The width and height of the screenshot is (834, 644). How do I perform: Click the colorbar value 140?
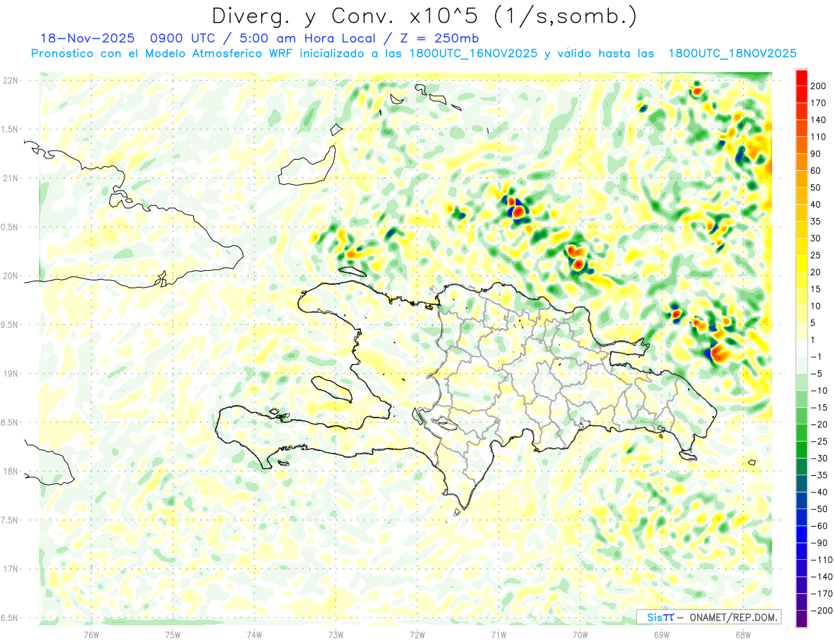[819, 120]
